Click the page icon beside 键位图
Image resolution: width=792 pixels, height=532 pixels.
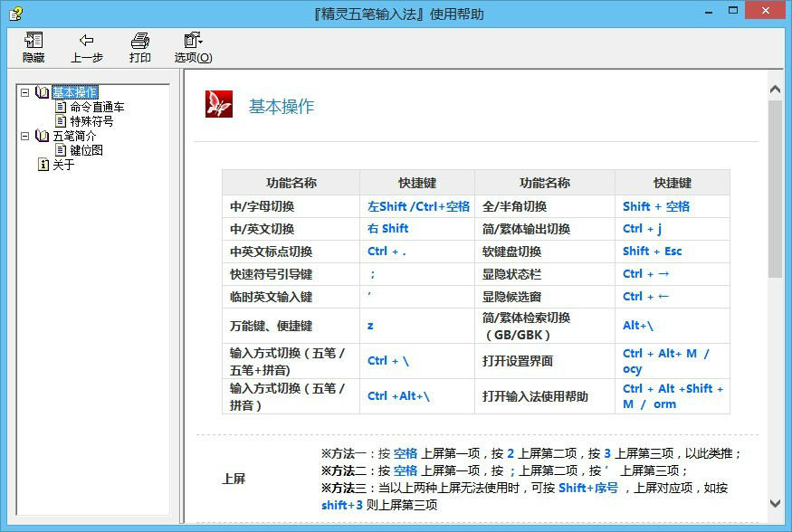click(x=61, y=150)
